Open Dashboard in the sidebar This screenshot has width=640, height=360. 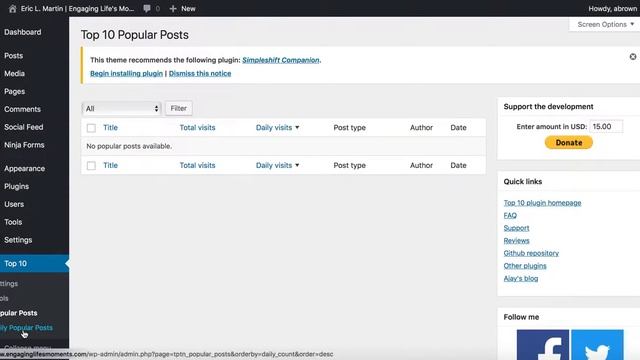(22, 32)
